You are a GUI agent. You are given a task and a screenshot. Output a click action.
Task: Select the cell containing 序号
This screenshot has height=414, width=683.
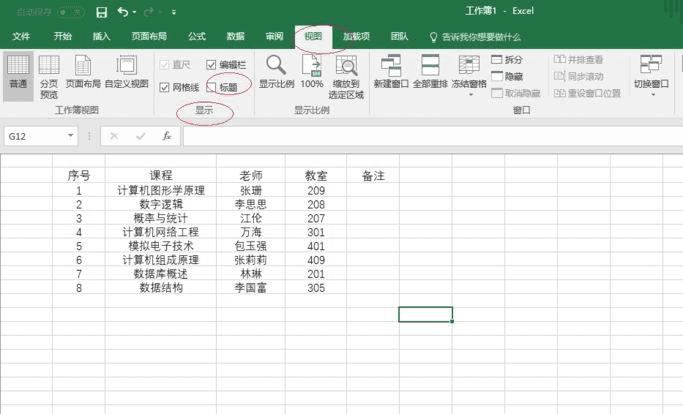(x=79, y=176)
